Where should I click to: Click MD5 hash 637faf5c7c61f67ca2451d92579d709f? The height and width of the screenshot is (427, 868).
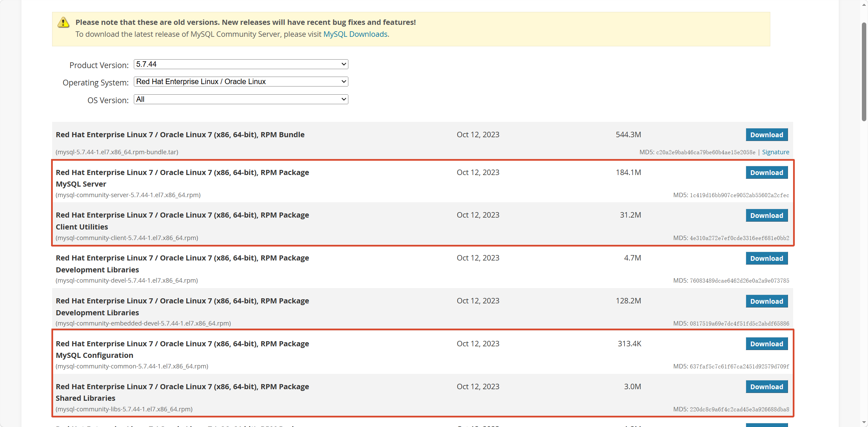point(739,367)
